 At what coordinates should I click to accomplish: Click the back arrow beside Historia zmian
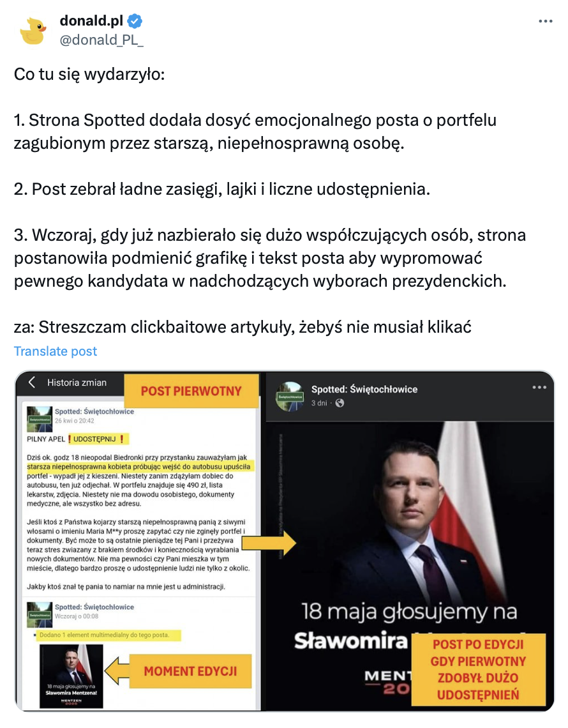[x=32, y=382]
